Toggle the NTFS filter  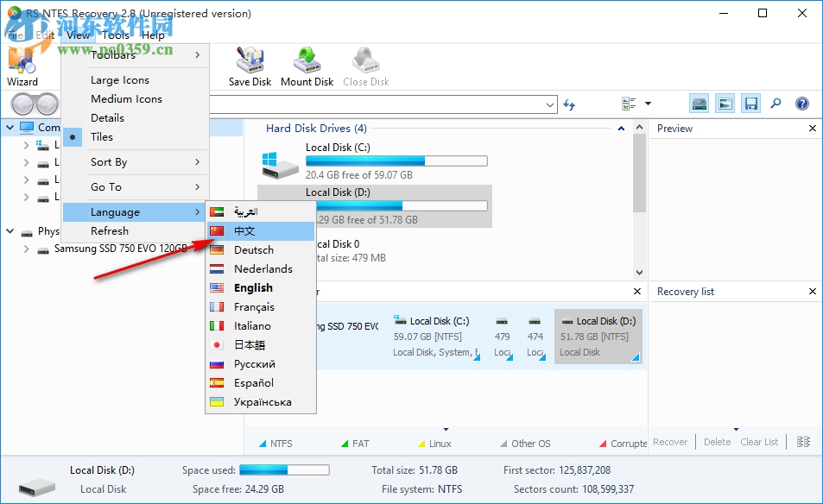coord(275,443)
